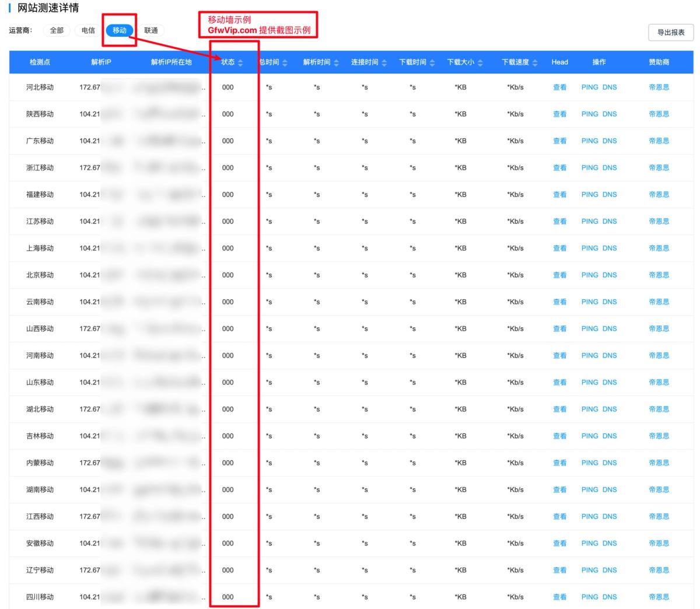This screenshot has width=700, height=609.
Task: Click the *KB download size for 广东移动
Action: (x=461, y=141)
